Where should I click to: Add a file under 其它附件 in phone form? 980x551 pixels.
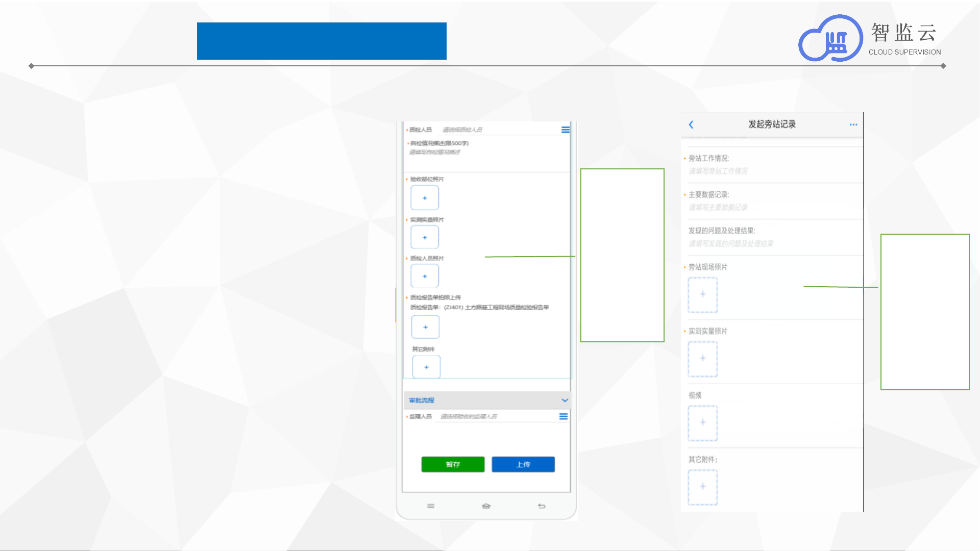426,367
